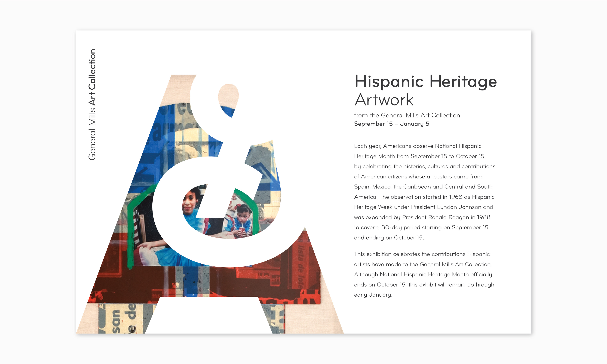Click 'Spain, Mexico, the Caribbean and Central and South'
Image resolution: width=607 pixels, height=364 pixels.
pyautogui.click(x=423, y=187)
